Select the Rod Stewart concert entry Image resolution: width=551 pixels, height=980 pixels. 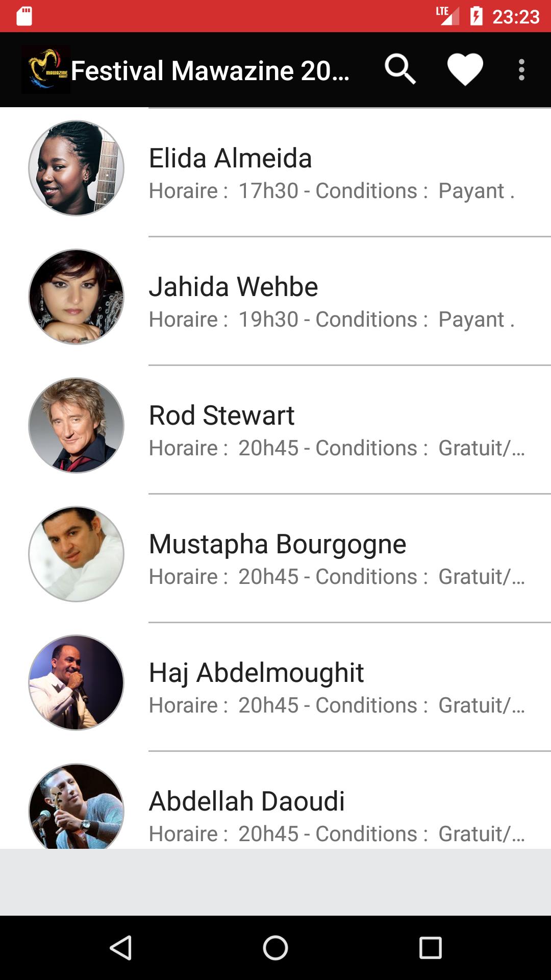point(332,430)
